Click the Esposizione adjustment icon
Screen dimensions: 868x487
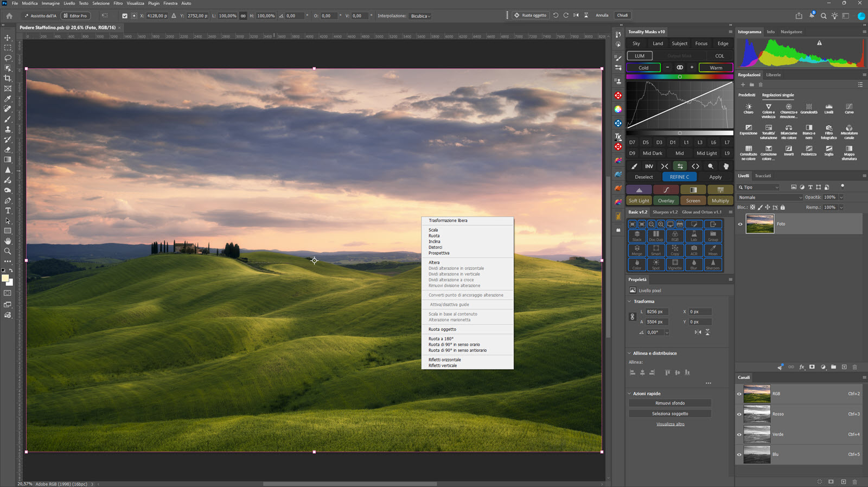click(749, 130)
